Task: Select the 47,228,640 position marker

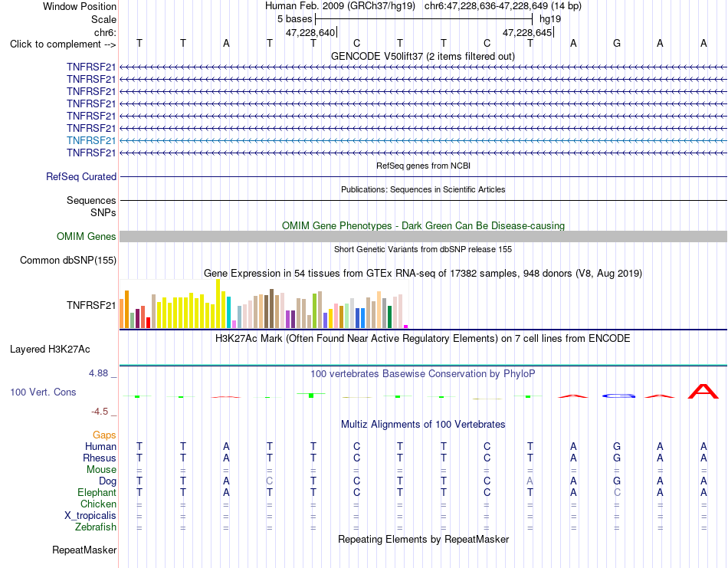Action: point(310,32)
